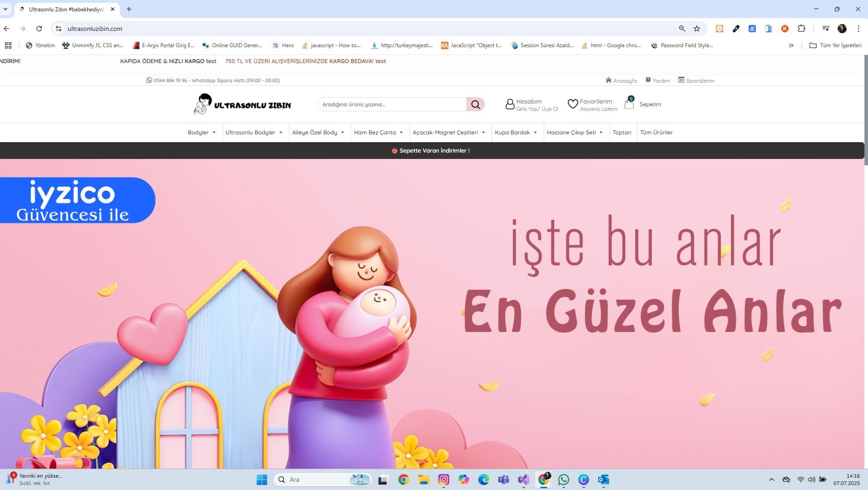Screen dimensions: 868x490
Task: Open Hesabım account icon
Action: coord(510,104)
